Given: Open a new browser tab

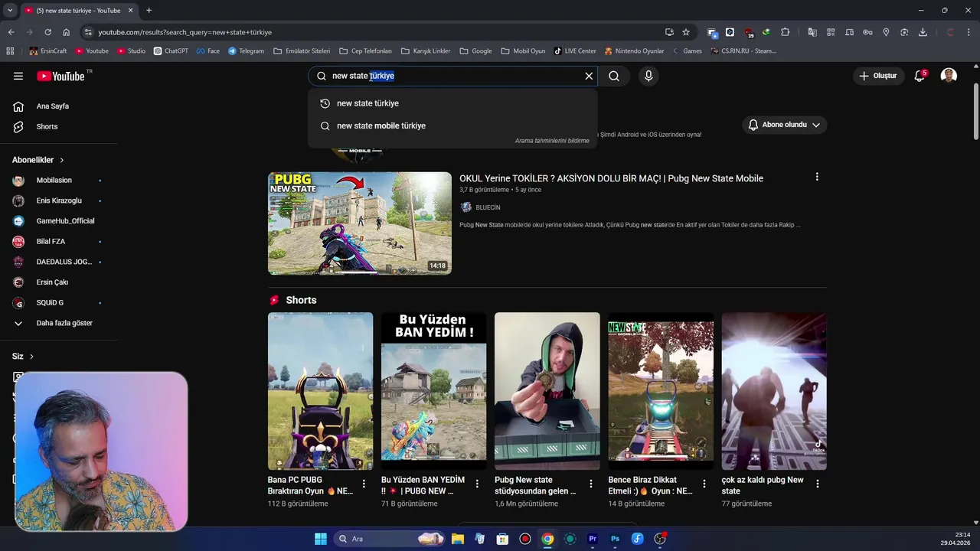Looking at the screenshot, I should (149, 10).
